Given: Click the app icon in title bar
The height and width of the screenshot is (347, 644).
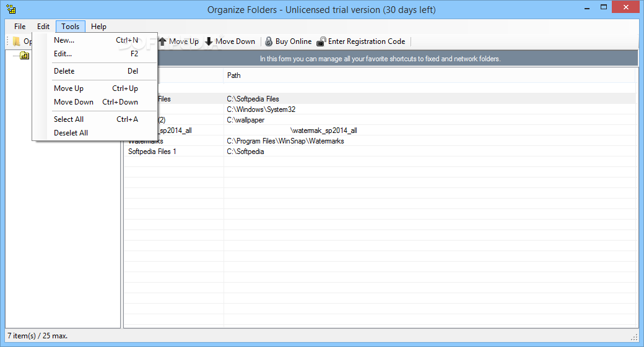Looking at the screenshot, I should (x=11, y=9).
